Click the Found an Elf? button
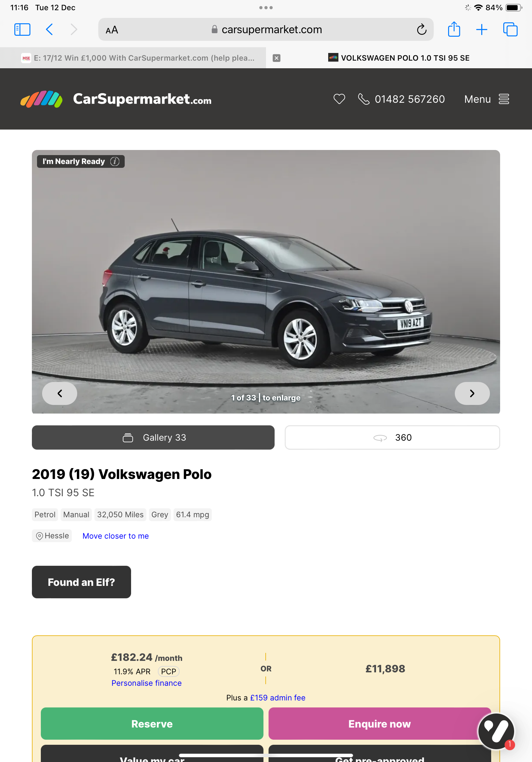532x762 pixels. coord(81,582)
